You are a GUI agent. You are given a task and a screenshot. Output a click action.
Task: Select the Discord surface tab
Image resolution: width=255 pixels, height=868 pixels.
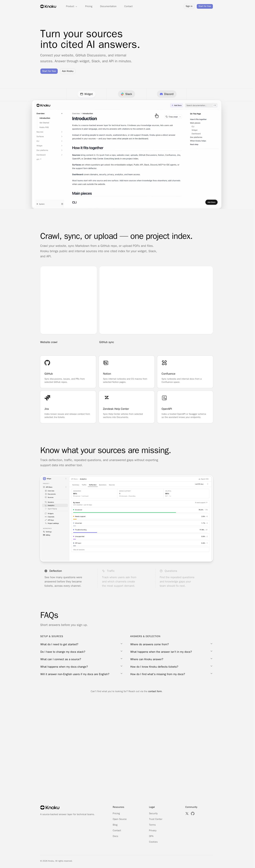166,94
